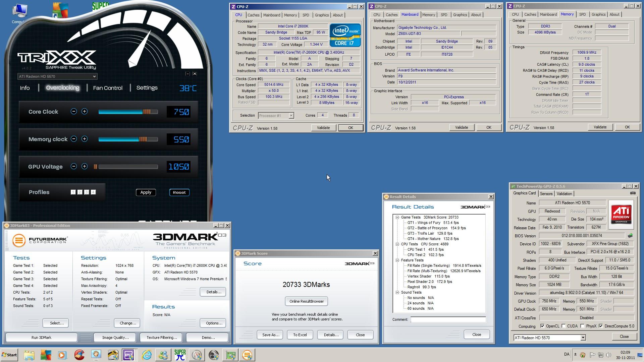
Task: Decrease Core Clock with the minus icon
Action: tap(74, 111)
